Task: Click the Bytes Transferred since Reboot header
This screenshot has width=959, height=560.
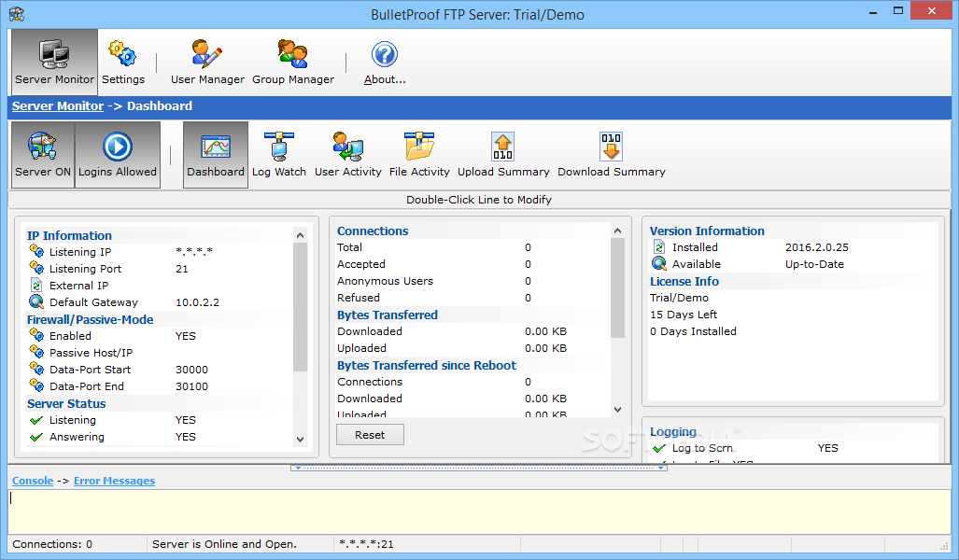Action: coord(427,365)
